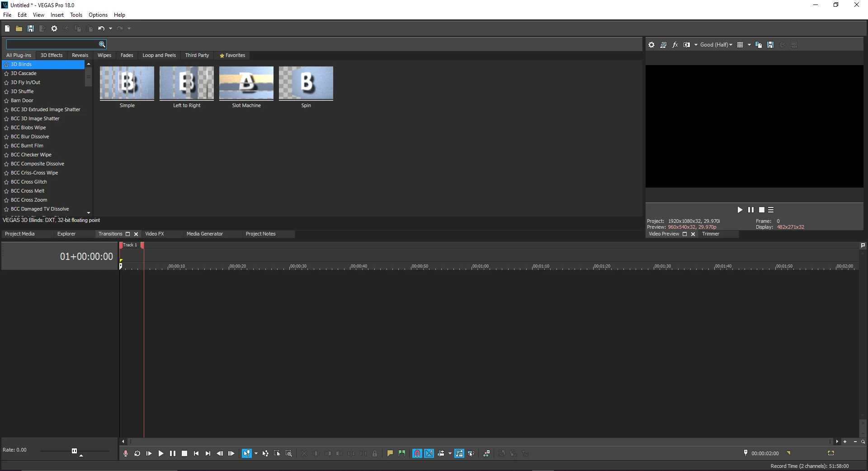This screenshot has width=868, height=471.
Task: Open Normal Edit tool dropdown arrow
Action: pyautogui.click(x=256, y=453)
